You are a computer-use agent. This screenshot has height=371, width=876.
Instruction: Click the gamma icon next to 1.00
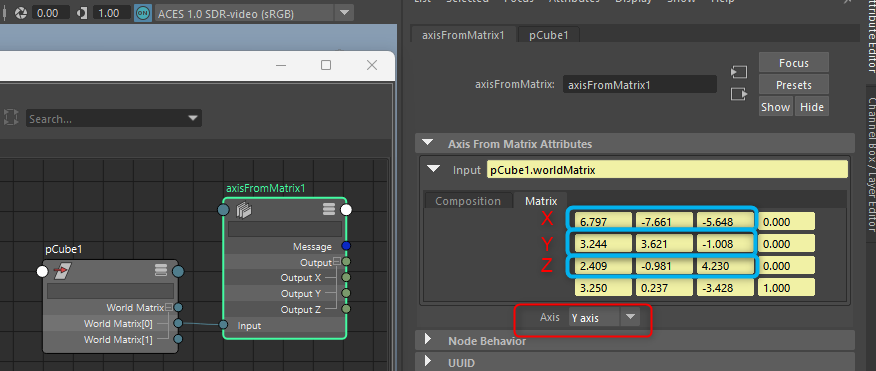pyautogui.click(x=82, y=13)
